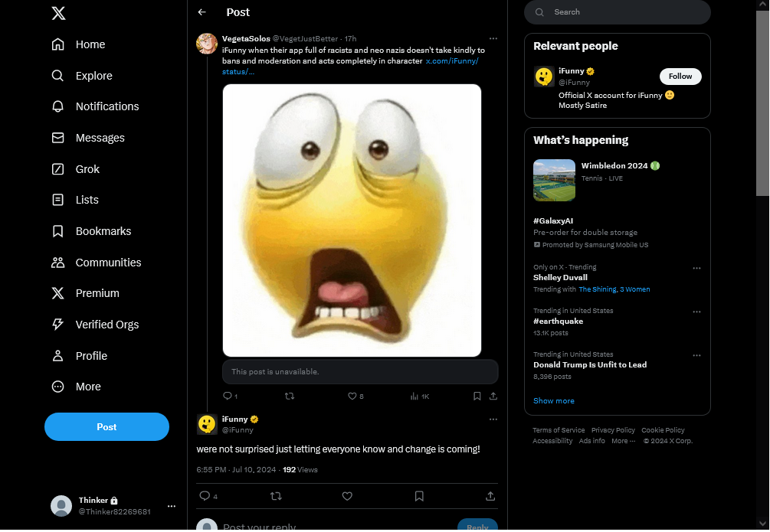Screen dimensions: 770x532
Task: Open the iFunny name on the main post
Action: click(x=234, y=419)
